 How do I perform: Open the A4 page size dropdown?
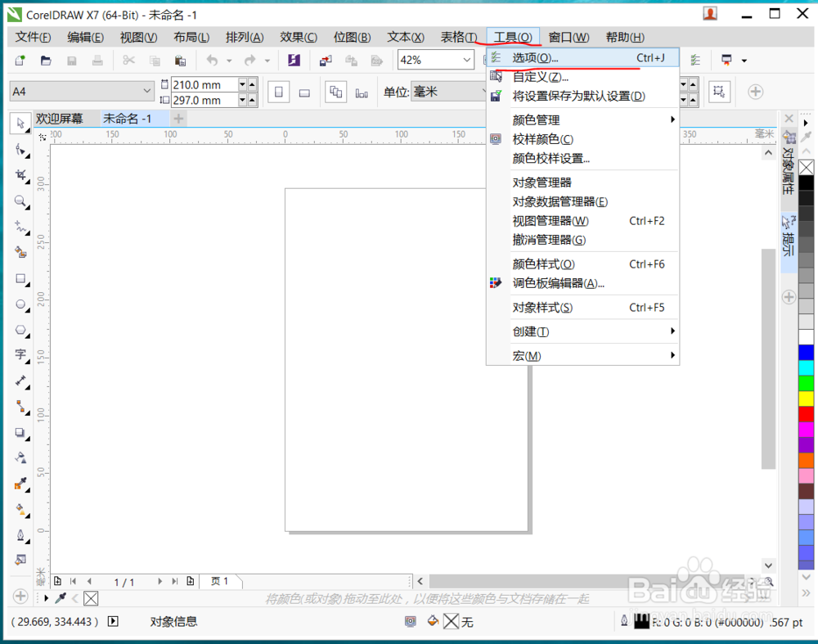click(147, 92)
